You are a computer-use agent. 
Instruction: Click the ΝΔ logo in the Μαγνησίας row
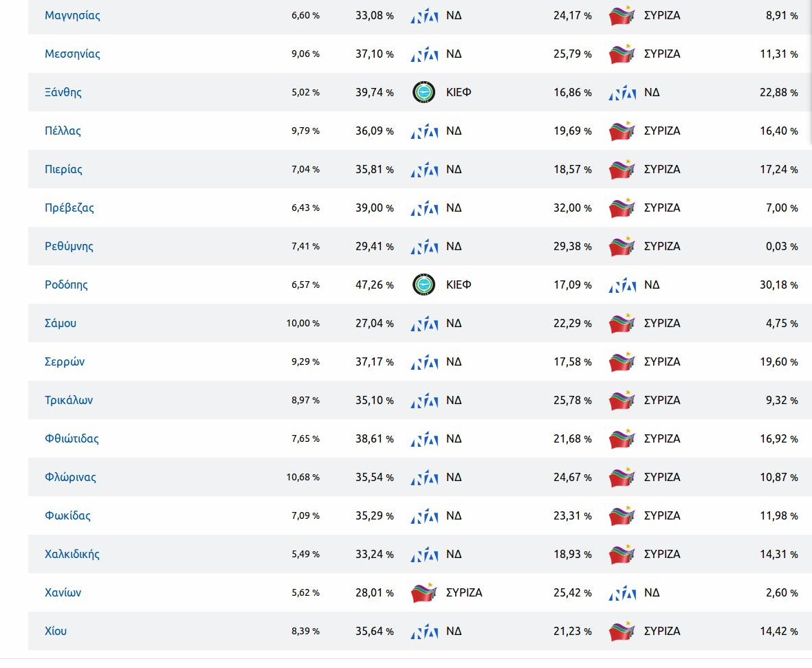point(424,16)
